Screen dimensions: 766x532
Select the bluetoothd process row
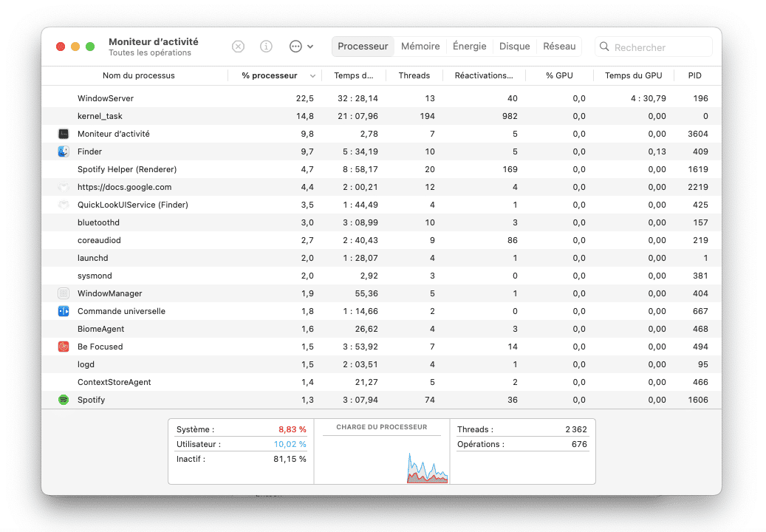382,222
